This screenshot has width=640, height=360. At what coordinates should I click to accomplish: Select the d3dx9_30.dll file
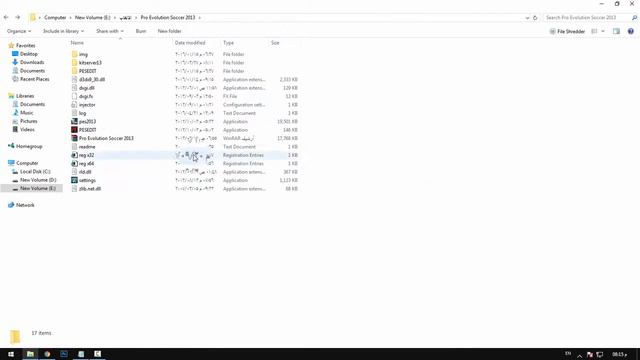pyautogui.click(x=88, y=80)
